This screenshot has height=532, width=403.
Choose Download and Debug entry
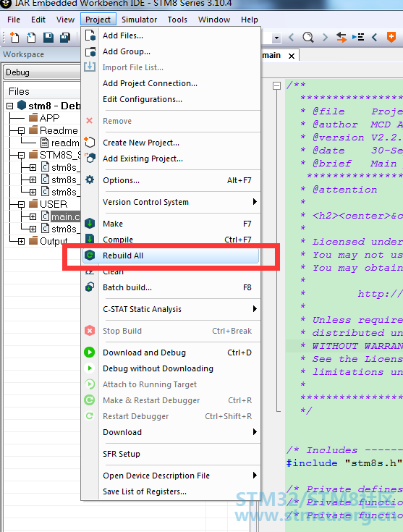click(171, 352)
